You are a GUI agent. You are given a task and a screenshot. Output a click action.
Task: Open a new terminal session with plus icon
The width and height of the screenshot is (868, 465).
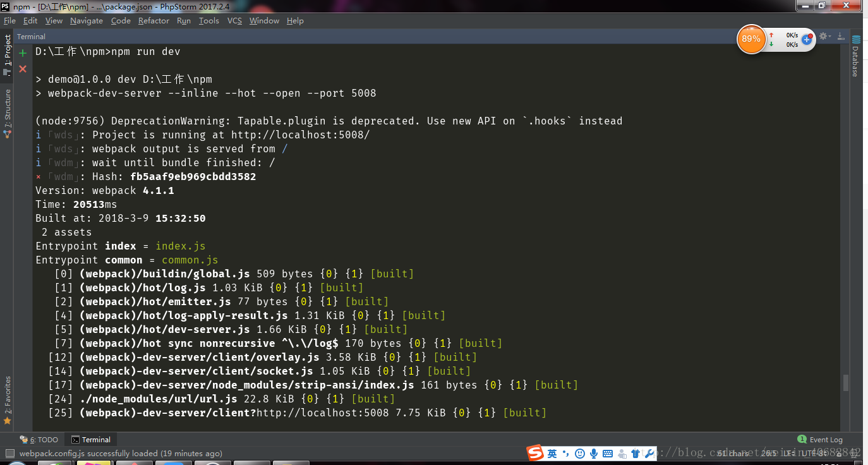(23, 53)
